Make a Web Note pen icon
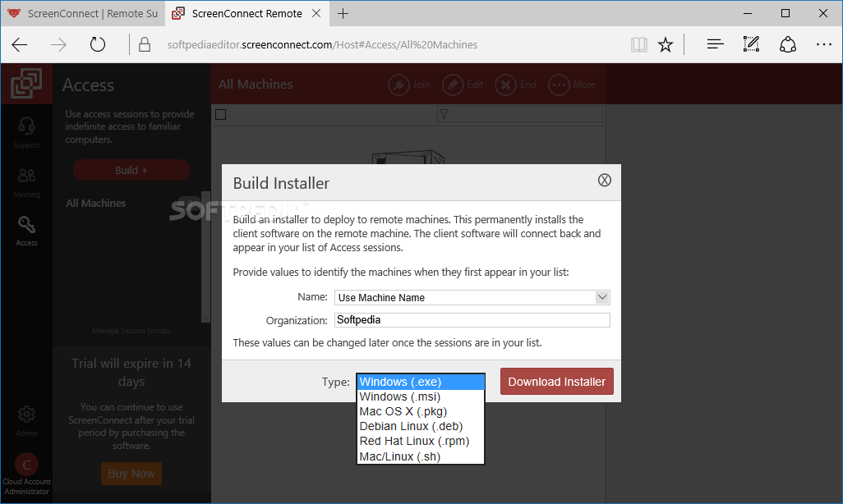The image size is (843, 504). tap(751, 44)
